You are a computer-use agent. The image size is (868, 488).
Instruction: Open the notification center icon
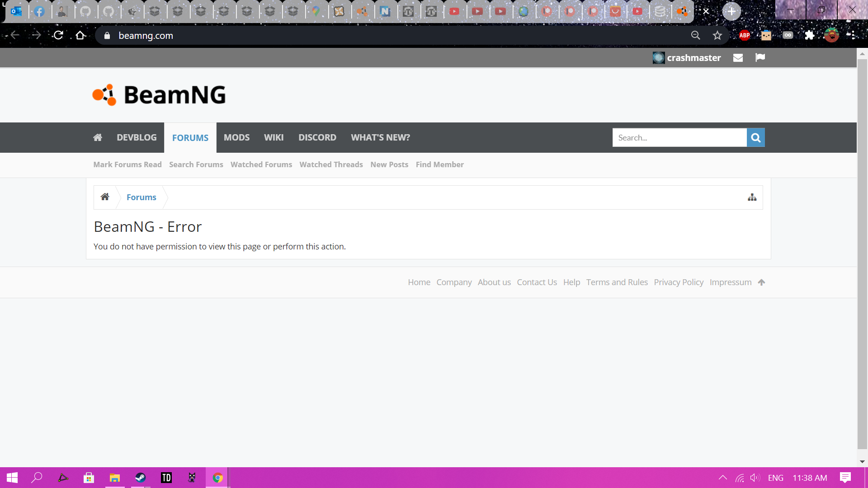845,478
